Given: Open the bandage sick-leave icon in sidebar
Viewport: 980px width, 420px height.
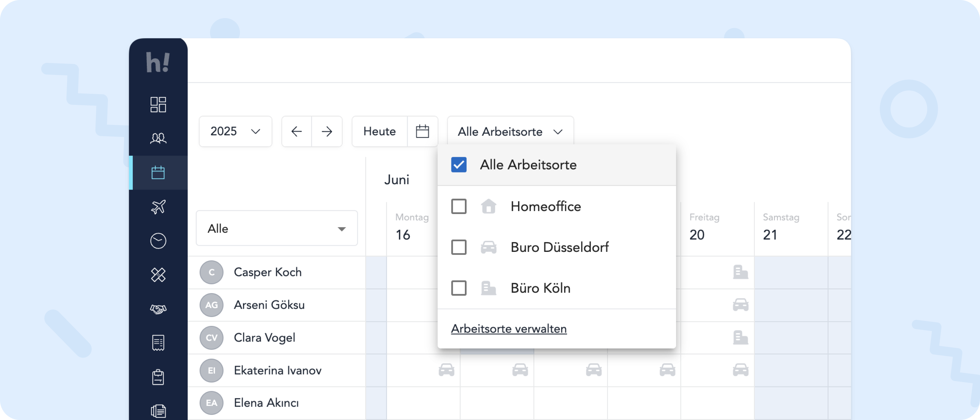Looking at the screenshot, I should coord(158,275).
